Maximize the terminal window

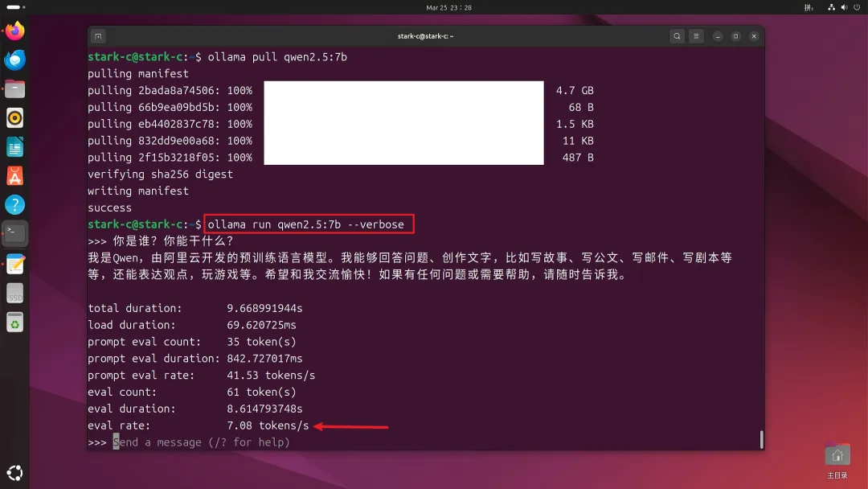[735, 36]
